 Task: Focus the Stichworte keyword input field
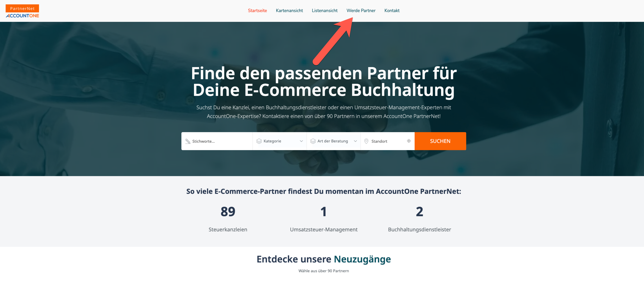click(x=217, y=141)
